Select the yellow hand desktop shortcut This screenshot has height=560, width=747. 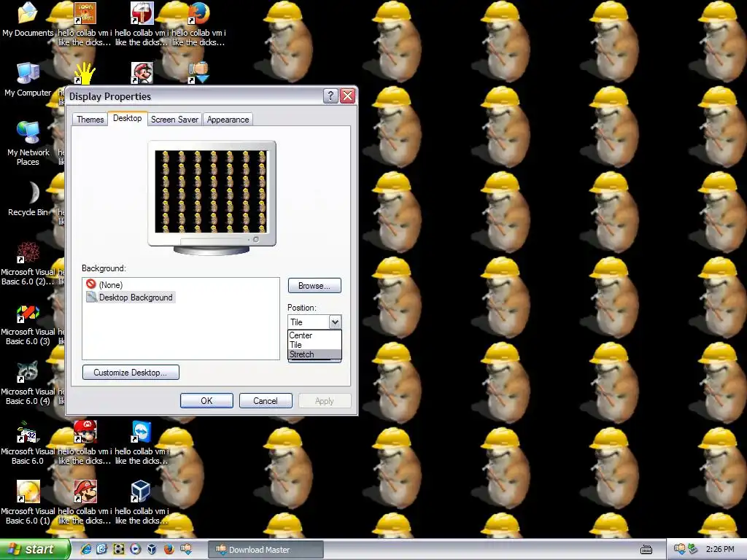tap(85, 73)
